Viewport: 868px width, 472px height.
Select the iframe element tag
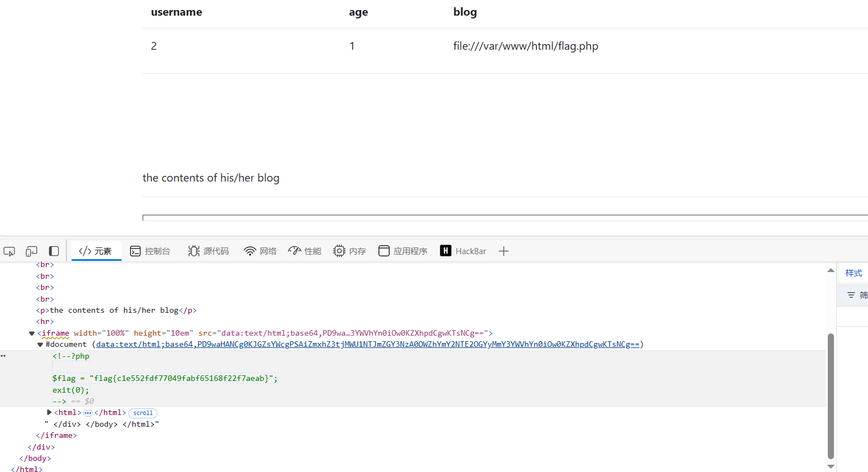pyautogui.click(x=55, y=333)
